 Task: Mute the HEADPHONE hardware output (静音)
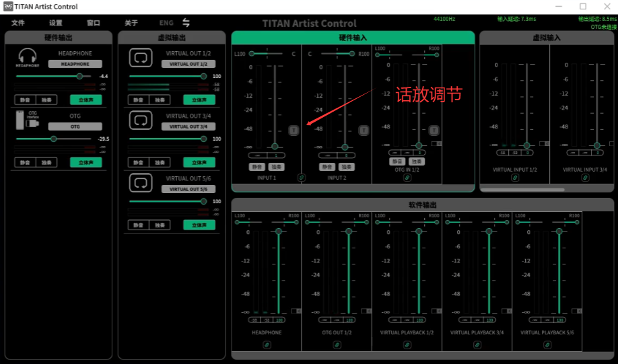[25, 100]
